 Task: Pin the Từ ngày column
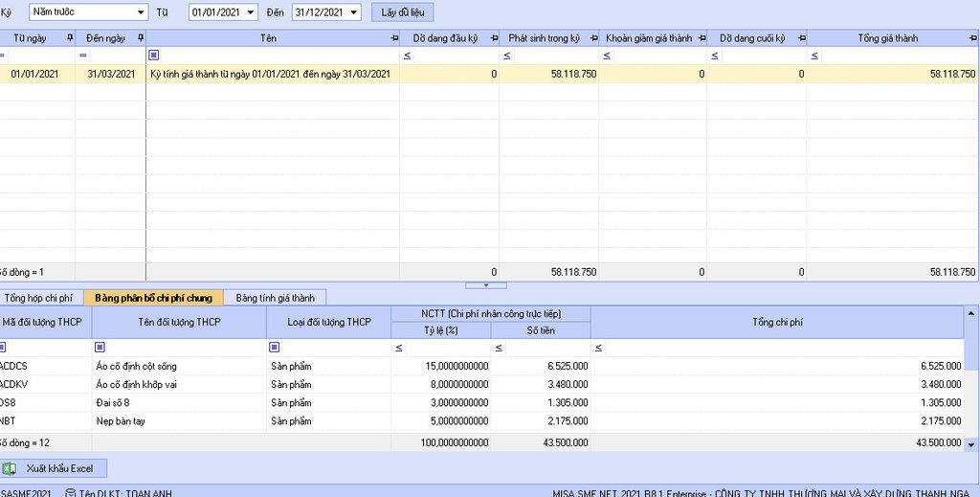pyautogui.click(x=70, y=38)
